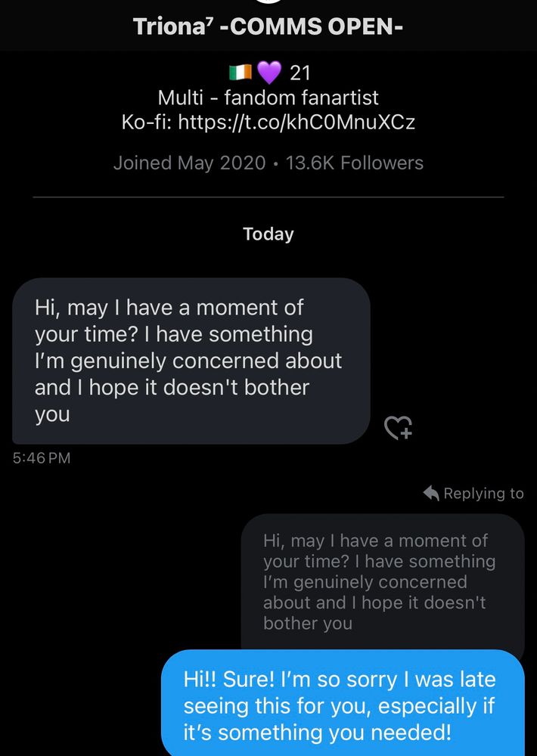Click the "Multi - fandom fanartist" bio line

pos(268,98)
